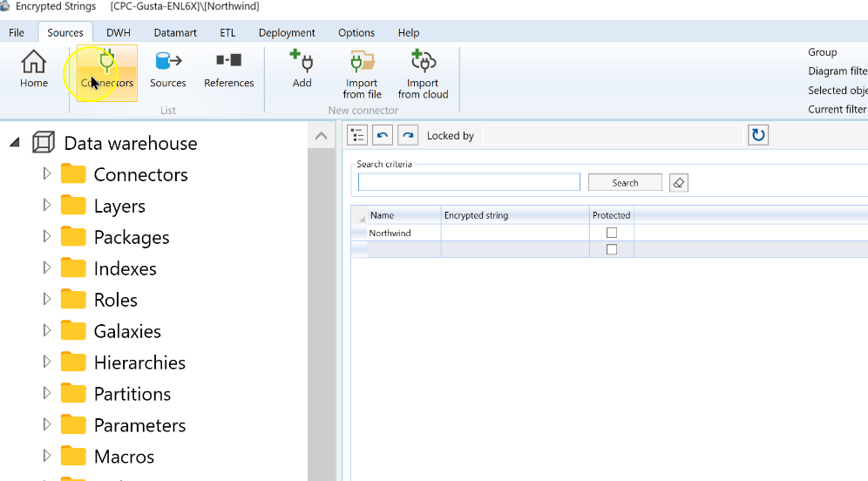Click the Partitions folder icon
The width and height of the screenshot is (868, 481).
point(73,393)
